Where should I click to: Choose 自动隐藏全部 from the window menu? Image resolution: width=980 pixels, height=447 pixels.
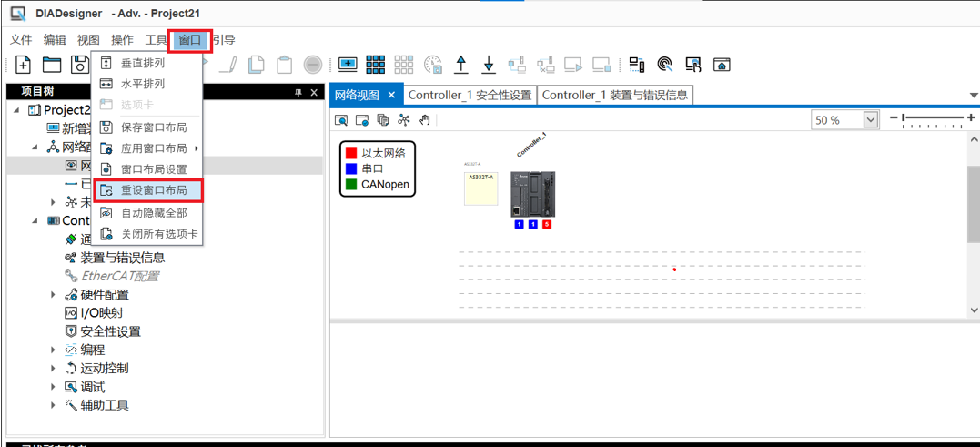point(154,213)
